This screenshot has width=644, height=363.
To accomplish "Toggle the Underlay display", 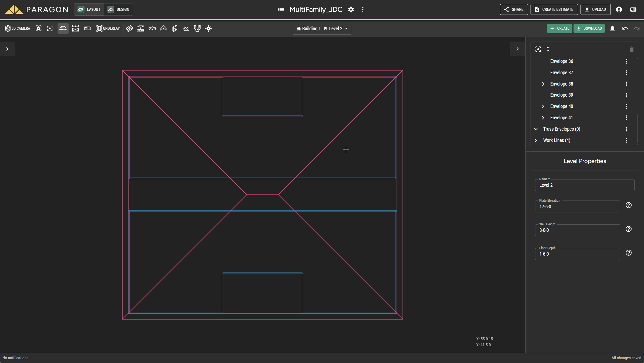I will point(108,28).
